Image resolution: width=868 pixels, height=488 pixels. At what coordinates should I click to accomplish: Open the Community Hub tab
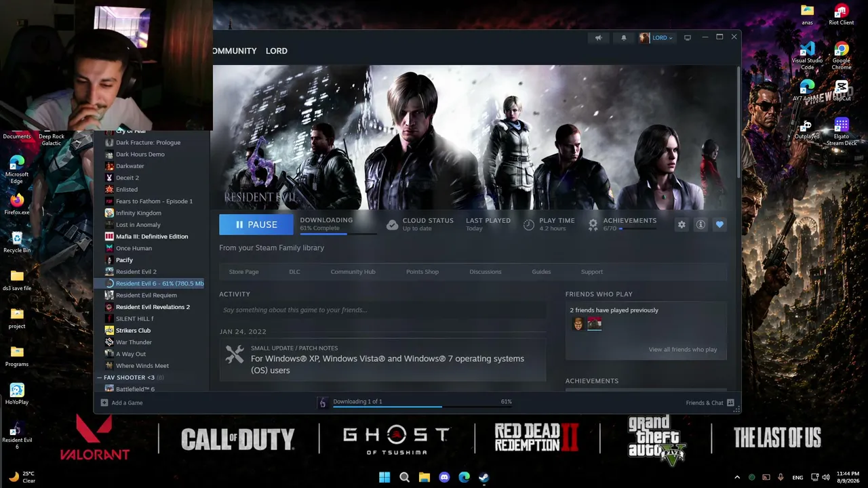[353, 272]
